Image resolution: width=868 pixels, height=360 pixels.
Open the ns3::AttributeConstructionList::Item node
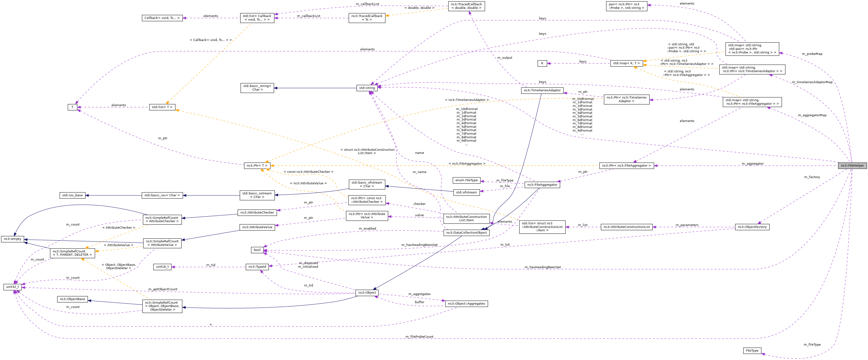(466, 219)
